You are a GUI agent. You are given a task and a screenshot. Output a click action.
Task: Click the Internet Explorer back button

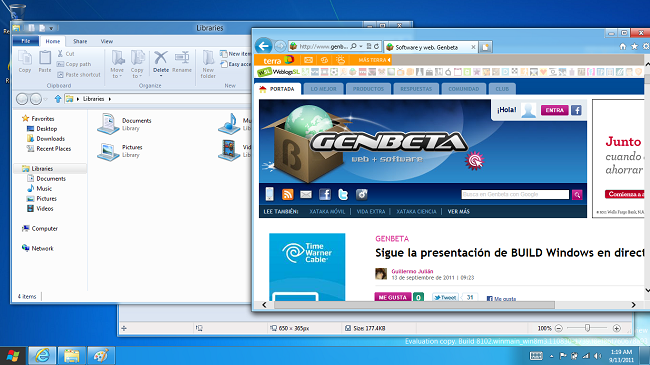point(264,46)
